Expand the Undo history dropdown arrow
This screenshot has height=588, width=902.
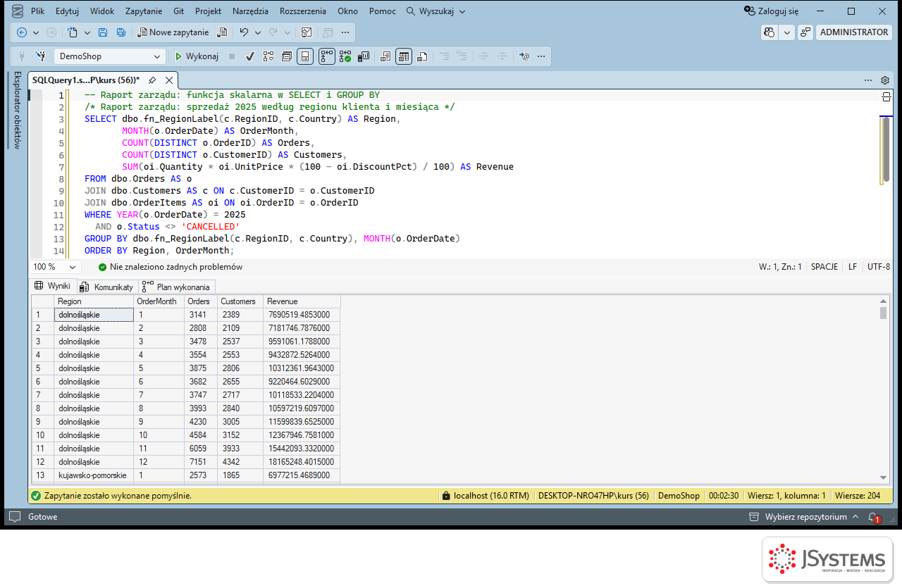pyautogui.click(x=258, y=32)
